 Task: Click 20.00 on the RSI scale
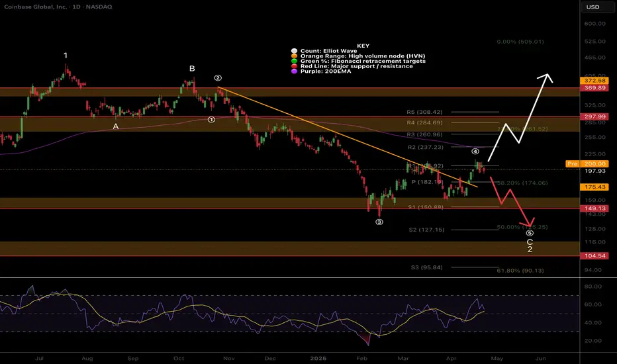click(x=593, y=341)
